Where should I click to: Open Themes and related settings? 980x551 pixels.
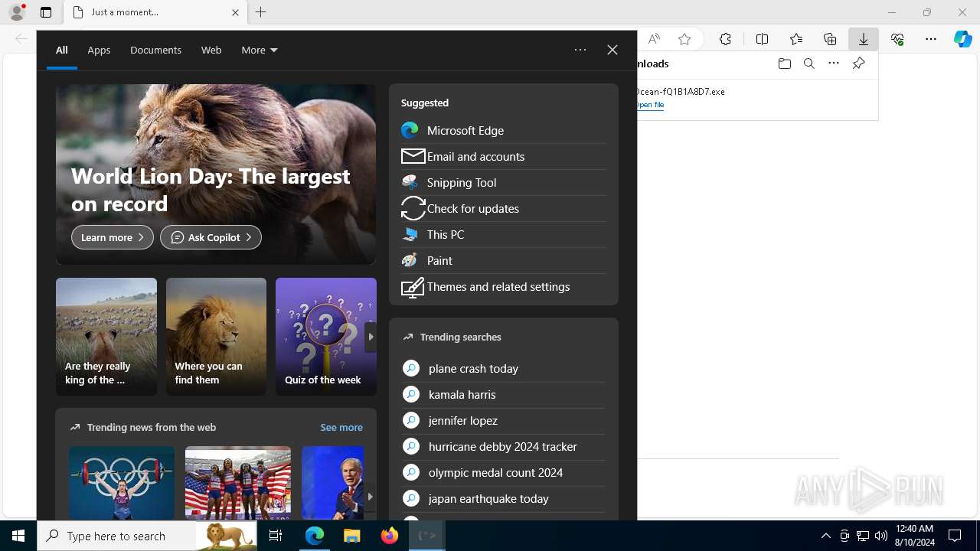click(x=503, y=286)
